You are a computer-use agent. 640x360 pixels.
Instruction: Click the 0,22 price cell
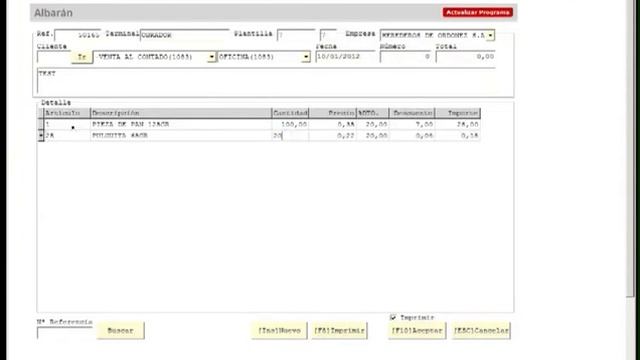tap(333, 135)
